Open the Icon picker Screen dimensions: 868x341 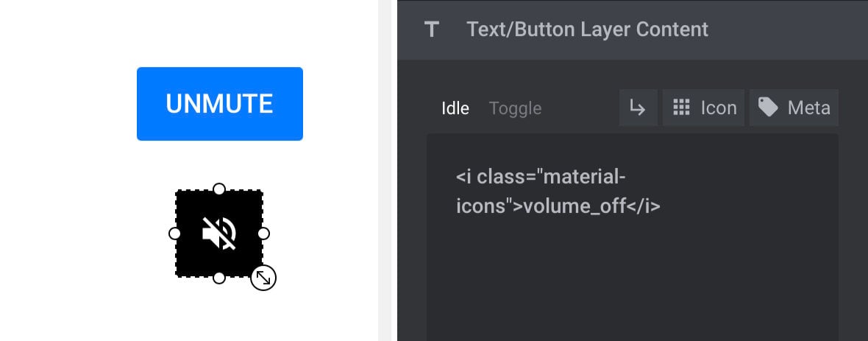[703, 108]
